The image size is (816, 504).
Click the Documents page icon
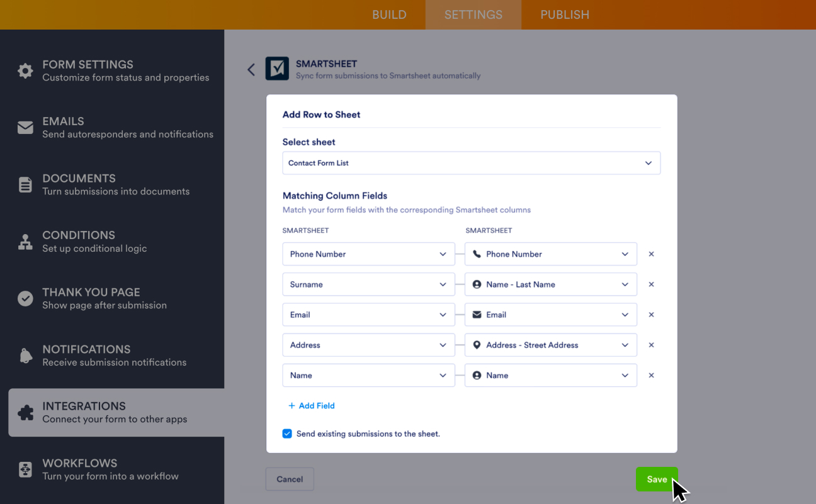[x=25, y=185]
